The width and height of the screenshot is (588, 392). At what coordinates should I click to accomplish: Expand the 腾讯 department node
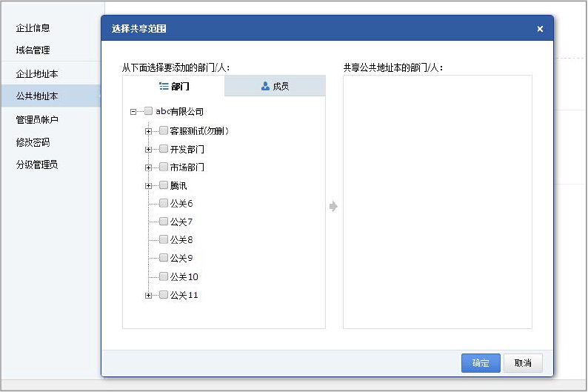coord(149,186)
